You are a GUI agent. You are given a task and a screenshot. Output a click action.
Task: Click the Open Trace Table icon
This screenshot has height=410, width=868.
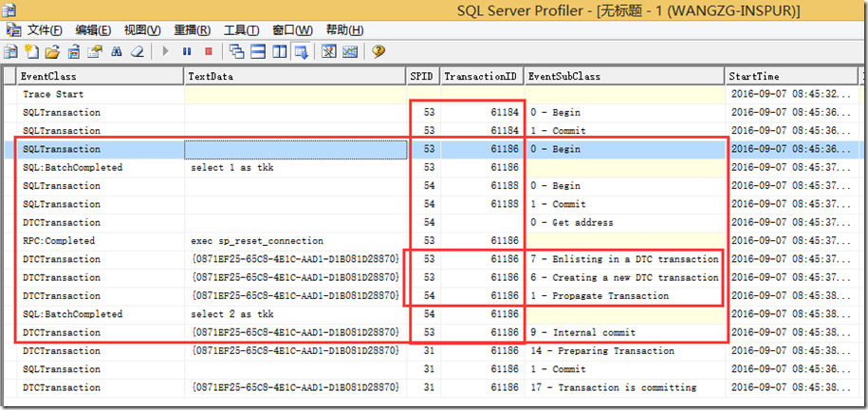(x=74, y=51)
